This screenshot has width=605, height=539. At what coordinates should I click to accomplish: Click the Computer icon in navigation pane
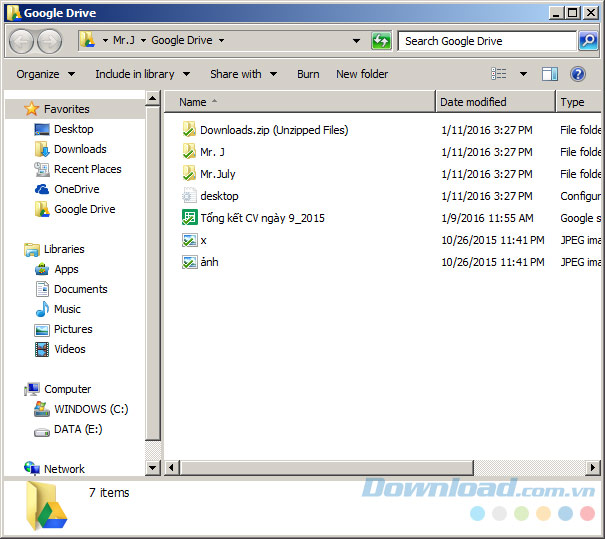(x=32, y=389)
